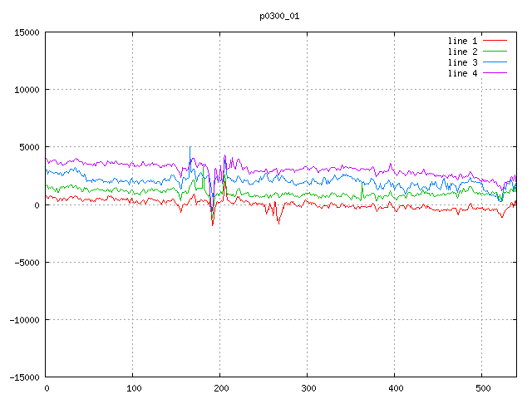The width and height of the screenshot is (532, 399).
Task: Click the 300 x-axis tick label
Action: tap(308, 388)
